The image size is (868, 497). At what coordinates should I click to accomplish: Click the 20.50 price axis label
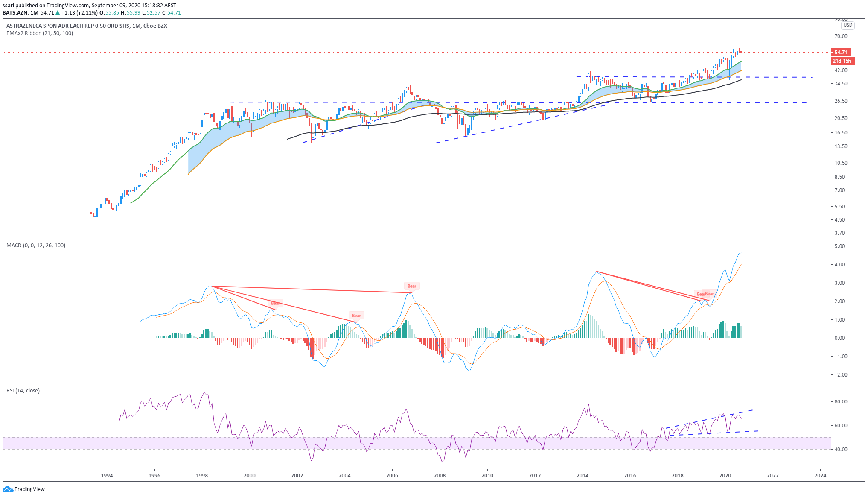[841, 118]
